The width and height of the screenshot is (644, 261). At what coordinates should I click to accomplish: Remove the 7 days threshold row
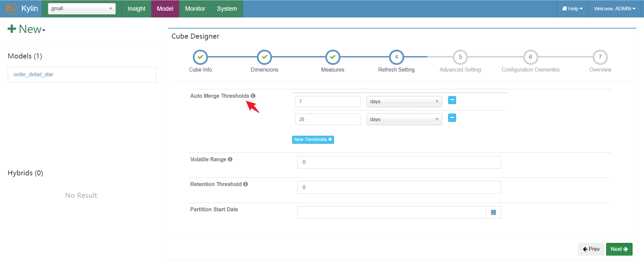[x=452, y=100]
